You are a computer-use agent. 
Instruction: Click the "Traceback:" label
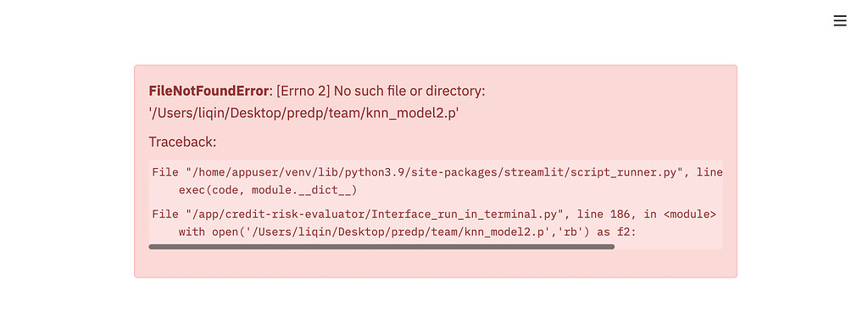point(182,142)
